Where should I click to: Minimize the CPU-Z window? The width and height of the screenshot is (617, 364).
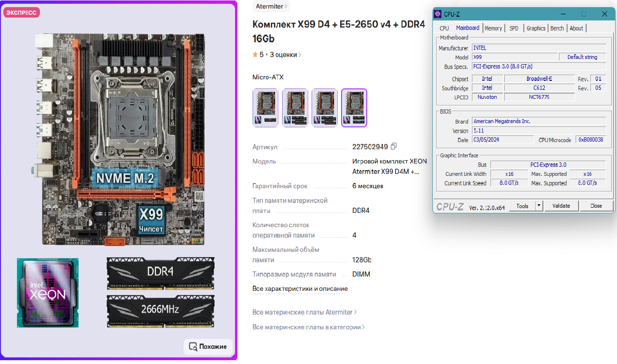[x=563, y=14]
